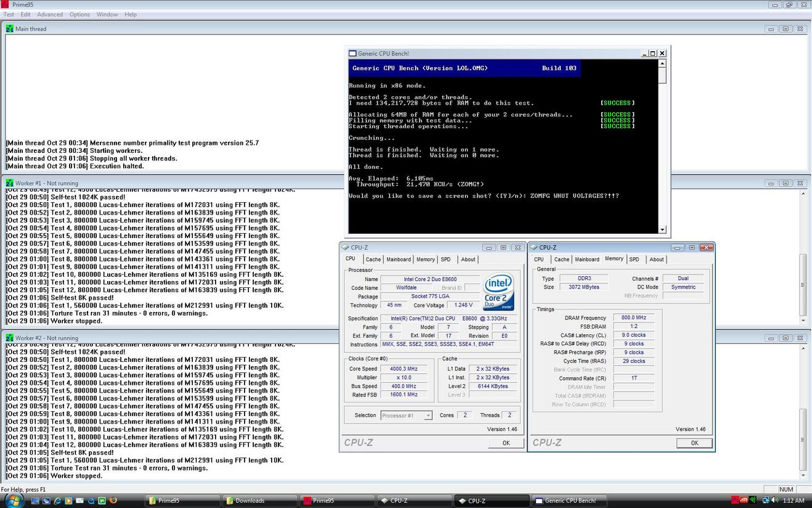Click Generic CPU Bench scrollbar down arrow

pyautogui.click(x=662, y=230)
